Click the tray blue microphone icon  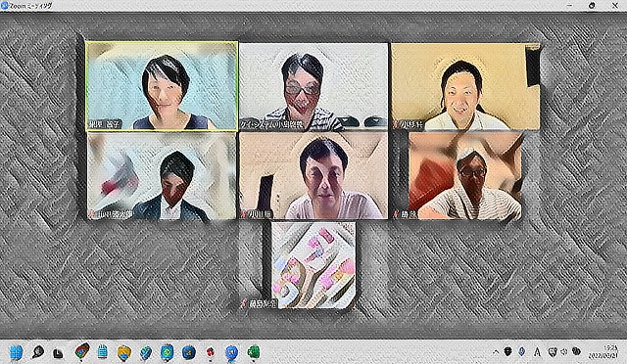pyautogui.click(x=522, y=351)
